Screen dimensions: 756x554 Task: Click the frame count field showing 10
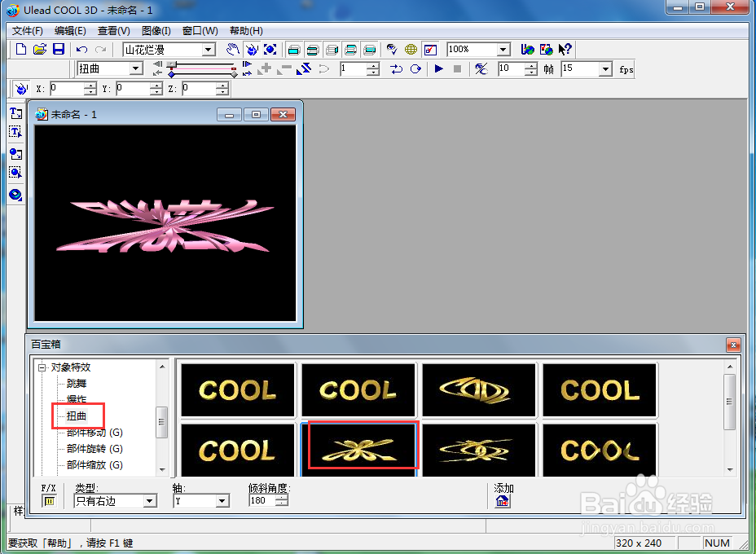click(512, 69)
